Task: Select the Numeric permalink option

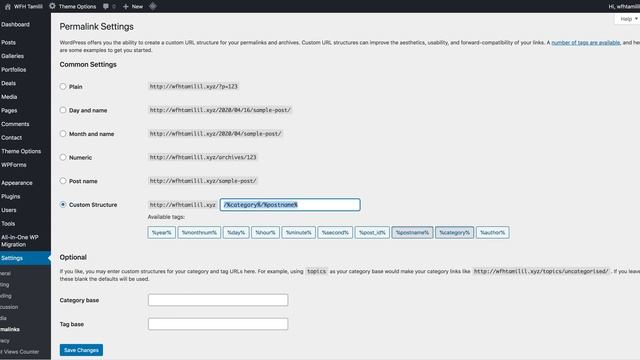Action: tap(63, 157)
